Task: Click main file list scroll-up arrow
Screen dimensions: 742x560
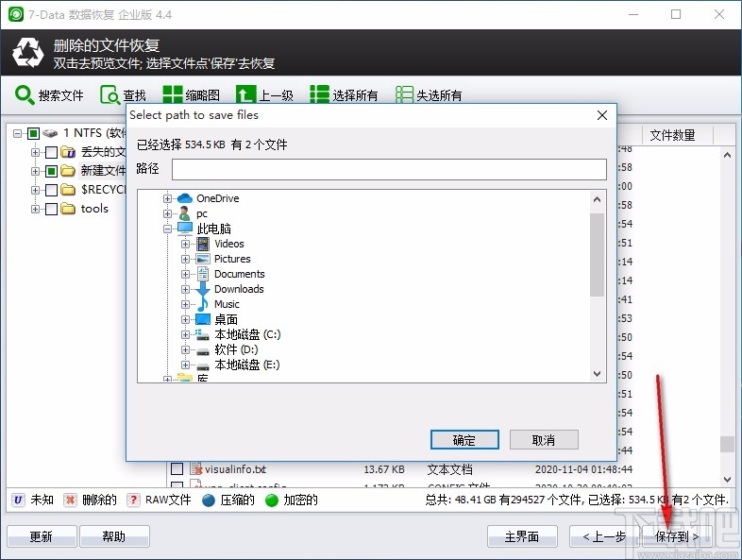Action: click(x=727, y=155)
